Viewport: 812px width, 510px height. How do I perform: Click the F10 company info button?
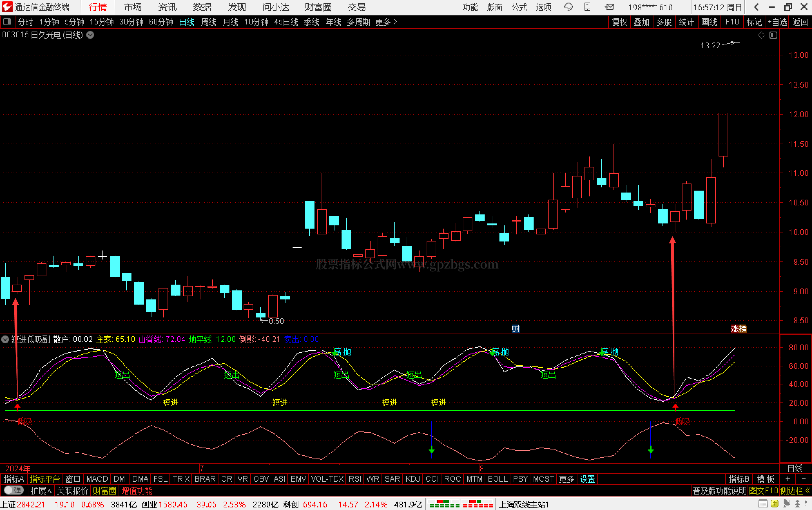click(732, 22)
